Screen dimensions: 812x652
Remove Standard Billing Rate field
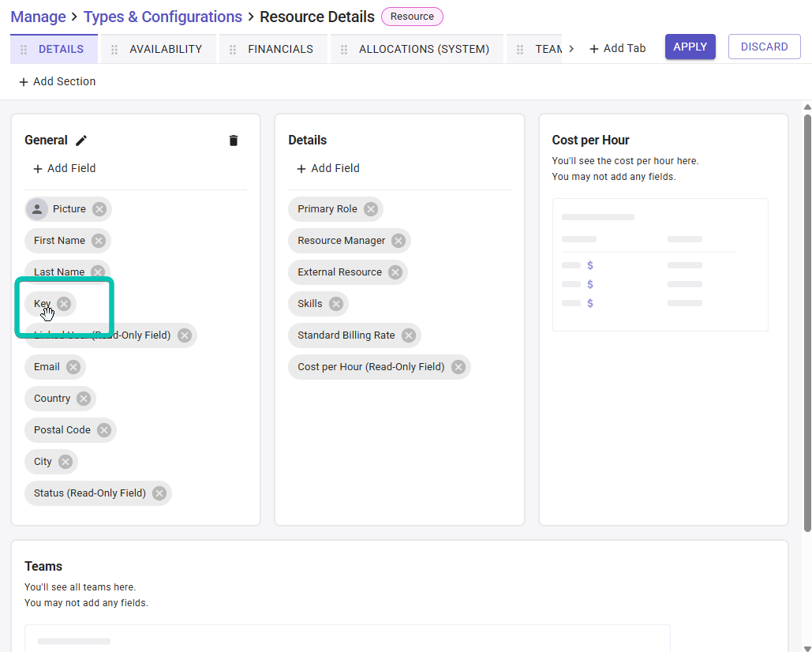tap(409, 335)
